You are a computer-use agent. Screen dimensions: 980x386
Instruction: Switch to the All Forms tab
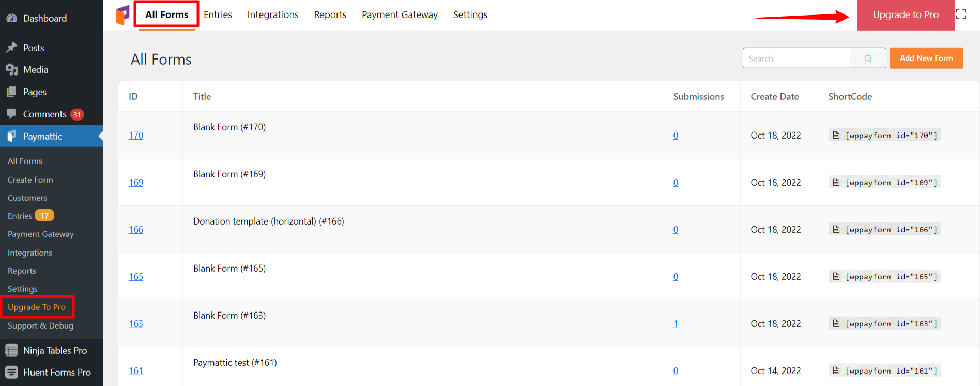[166, 14]
